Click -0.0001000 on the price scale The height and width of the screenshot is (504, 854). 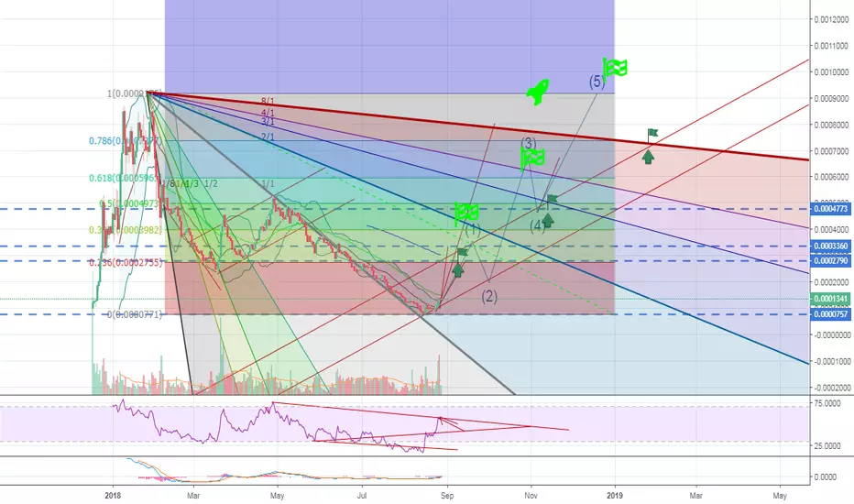coord(831,361)
